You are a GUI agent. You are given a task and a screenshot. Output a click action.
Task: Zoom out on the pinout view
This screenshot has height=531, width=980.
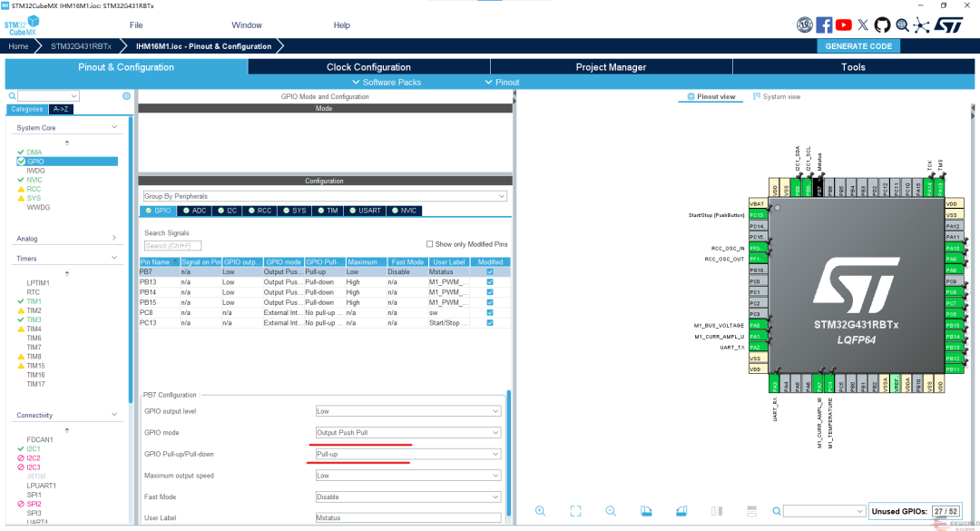tap(611, 511)
